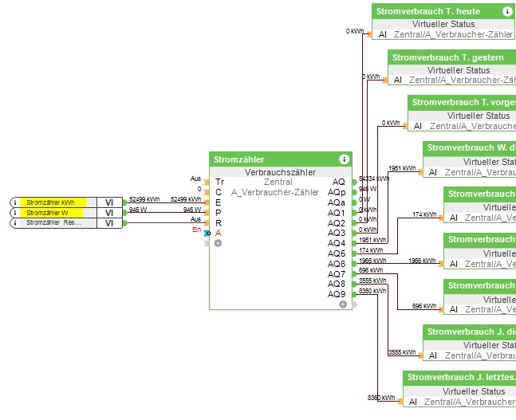This screenshot has width=516, height=420.
Task: Click the 52499 kWh value near input E
Action: pos(186,199)
